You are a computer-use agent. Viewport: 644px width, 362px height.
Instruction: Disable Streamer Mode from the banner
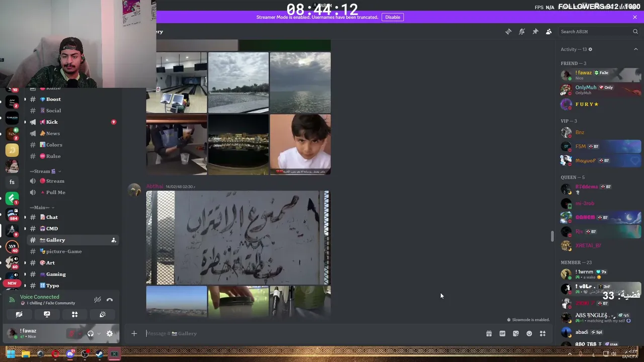pos(392,17)
